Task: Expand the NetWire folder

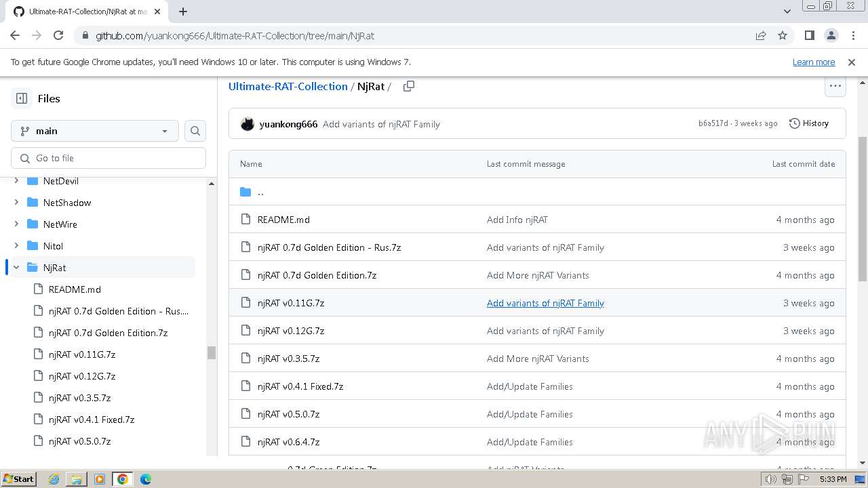Action: (x=16, y=224)
